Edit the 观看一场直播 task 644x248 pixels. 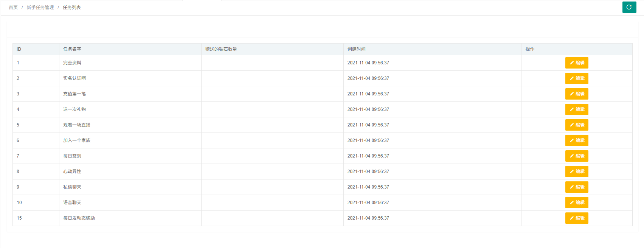(577, 125)
